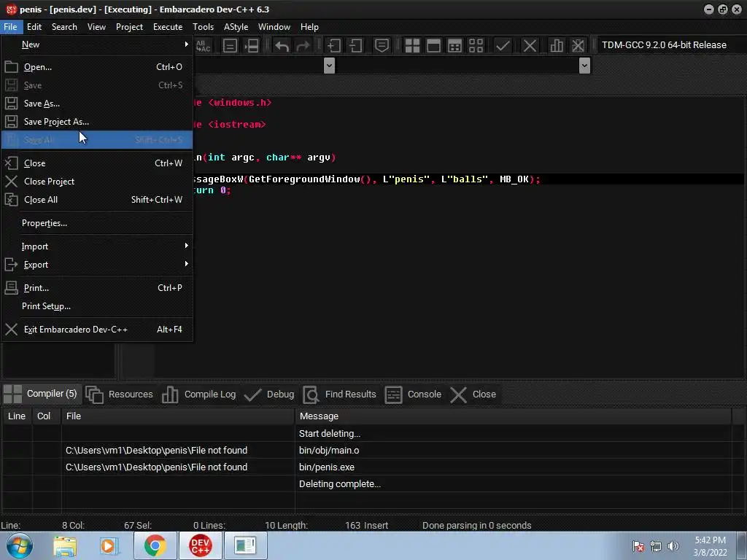Viewport: 747px width, 560px height.
Task: Click the Rebuild All outlined-squares icon
Action: 476,46
